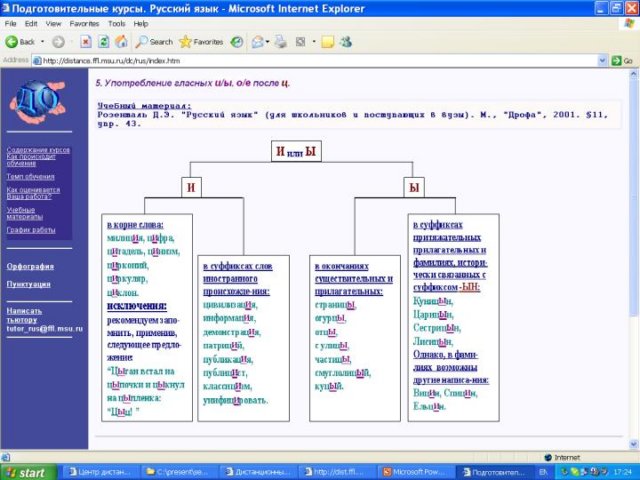Print the page with printer icon
This screenshot has height=480, width=640.
tap(281, 42)
